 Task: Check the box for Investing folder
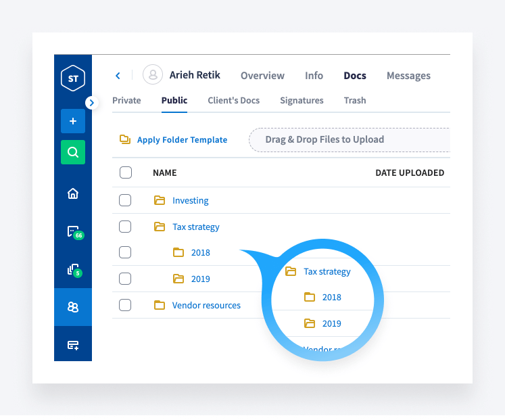pyautogui.click(x=125, y=200)
